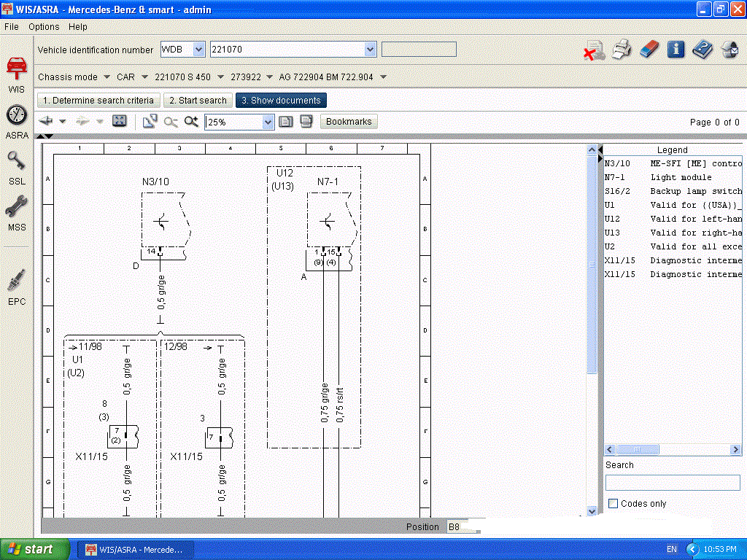Expand the CAR dropdown arrow
The image size is (747, 560).
pyautogui.click(x=145, y=77)
